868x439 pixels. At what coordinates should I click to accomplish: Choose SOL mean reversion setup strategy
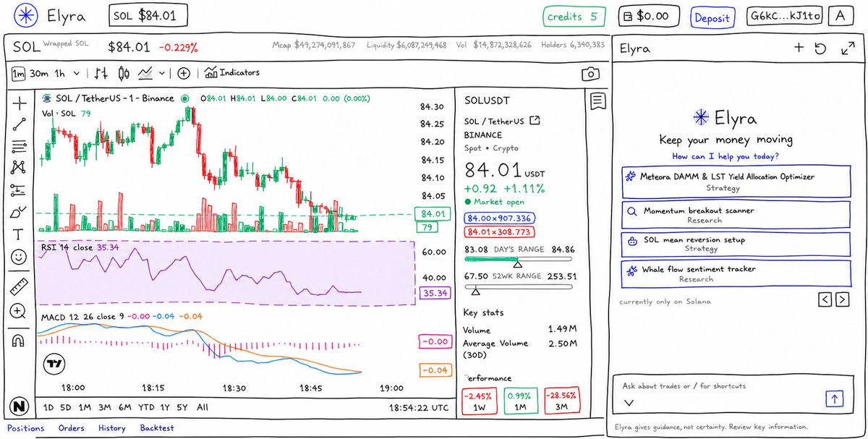(x=736, y=244)
